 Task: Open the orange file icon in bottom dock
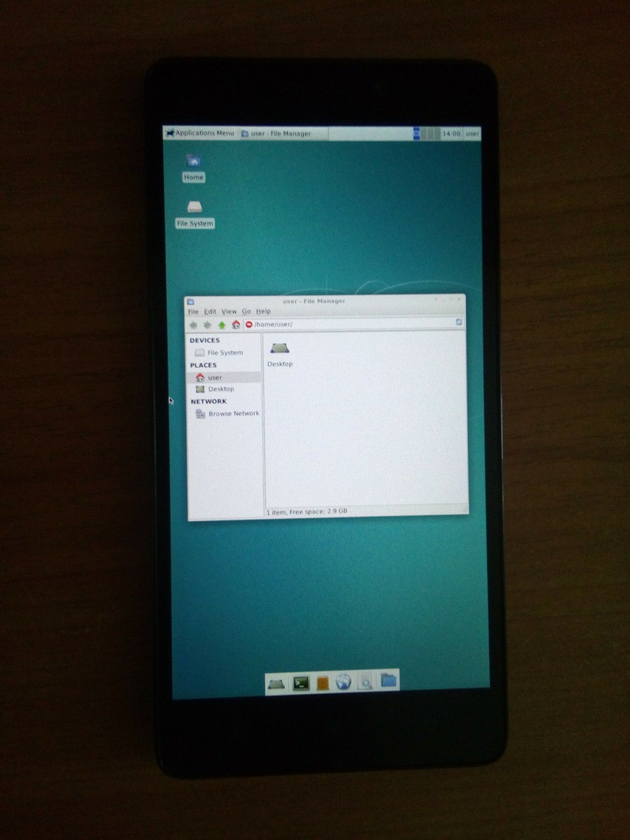point(322,683)
